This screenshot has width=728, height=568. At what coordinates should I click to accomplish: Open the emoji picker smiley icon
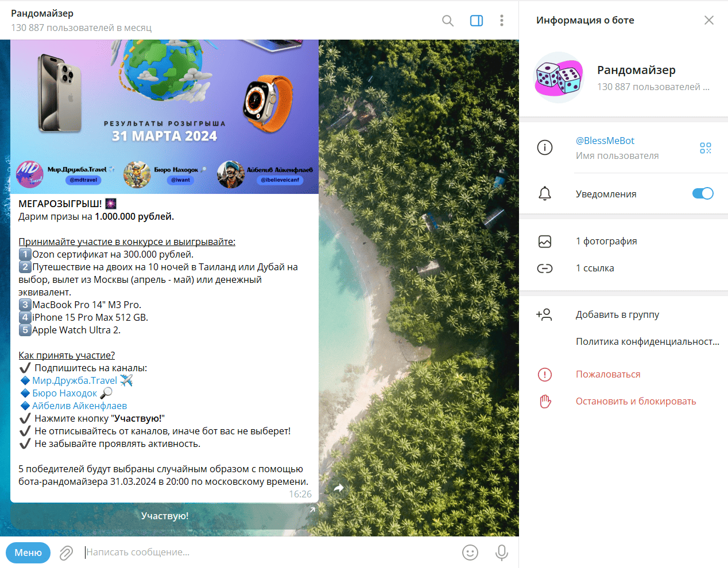point(470,553)
